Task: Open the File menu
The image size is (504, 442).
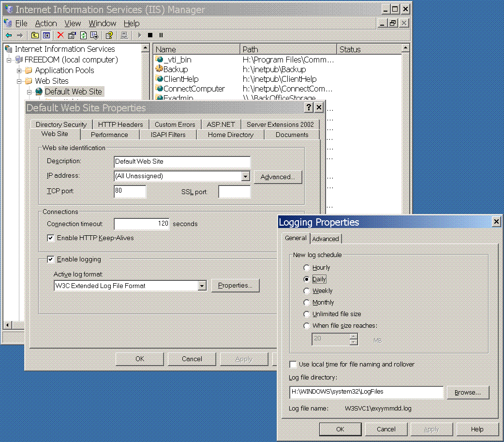Action: point(21,24)
